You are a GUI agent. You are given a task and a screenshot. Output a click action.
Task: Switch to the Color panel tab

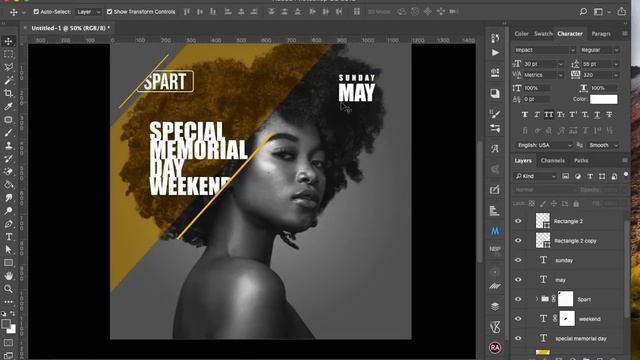click(521, 34)
